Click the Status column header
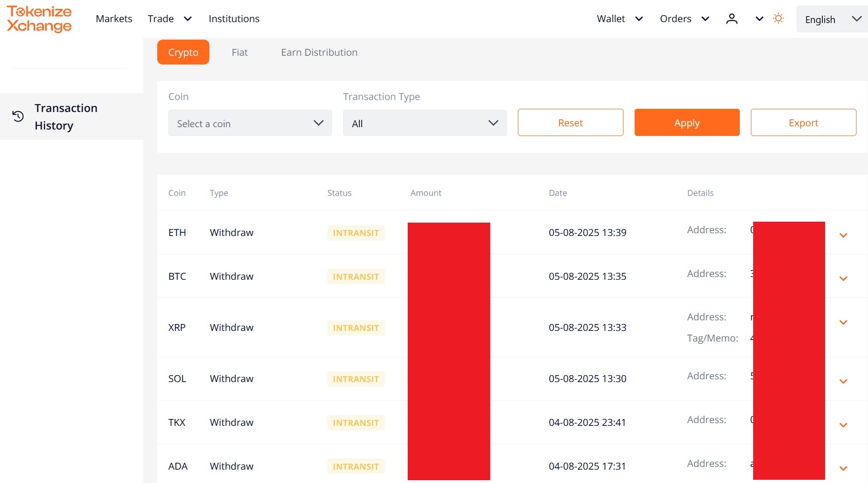The width and height of the screenshot is (868, 483). point(339,193)
